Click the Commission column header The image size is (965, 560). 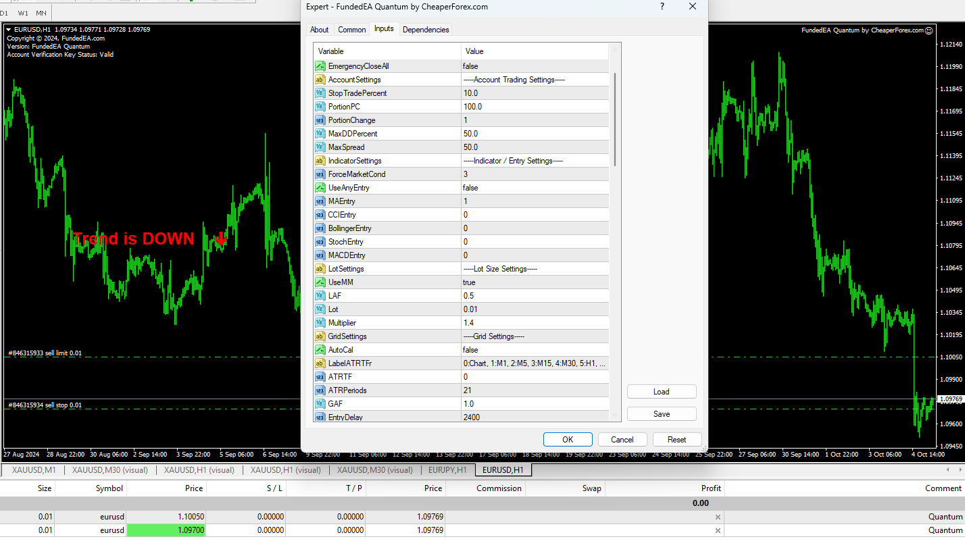499,488
